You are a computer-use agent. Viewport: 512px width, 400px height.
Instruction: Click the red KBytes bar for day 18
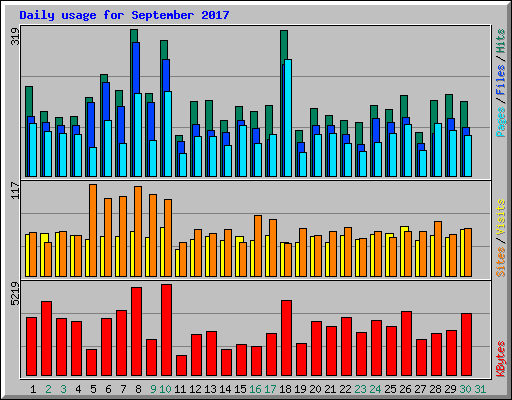pos(286,338)
